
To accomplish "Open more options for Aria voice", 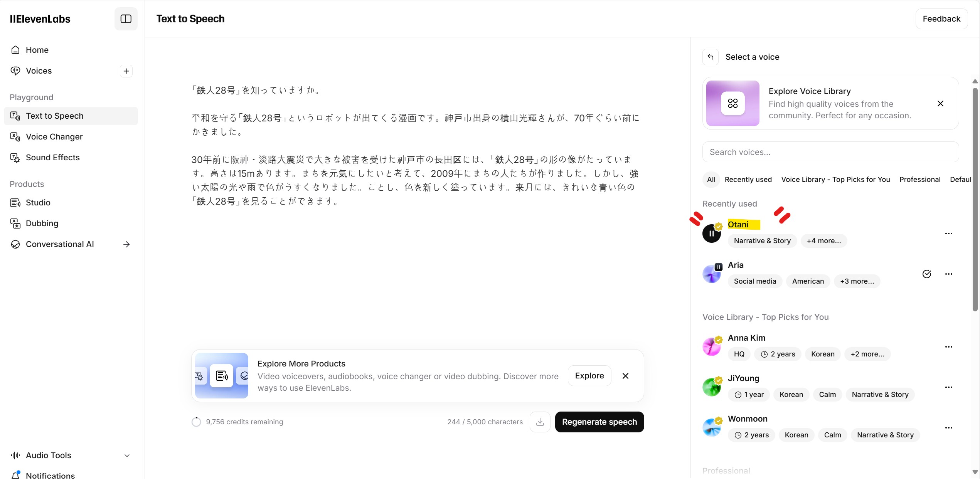I will coord(948,274).
